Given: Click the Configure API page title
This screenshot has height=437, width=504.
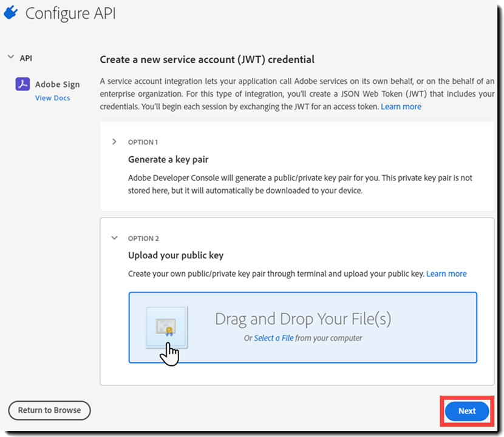Looking at the screenshot, I should (70, 13).
